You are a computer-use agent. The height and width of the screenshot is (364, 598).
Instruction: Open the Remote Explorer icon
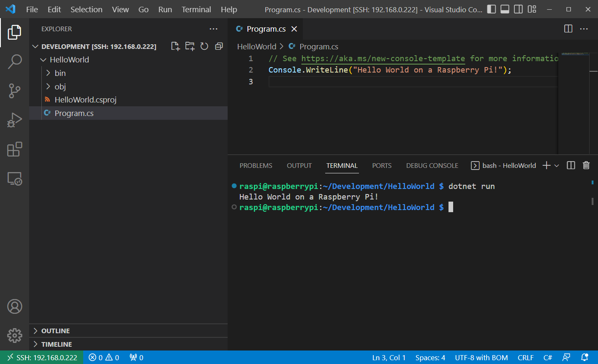[14, 179]
